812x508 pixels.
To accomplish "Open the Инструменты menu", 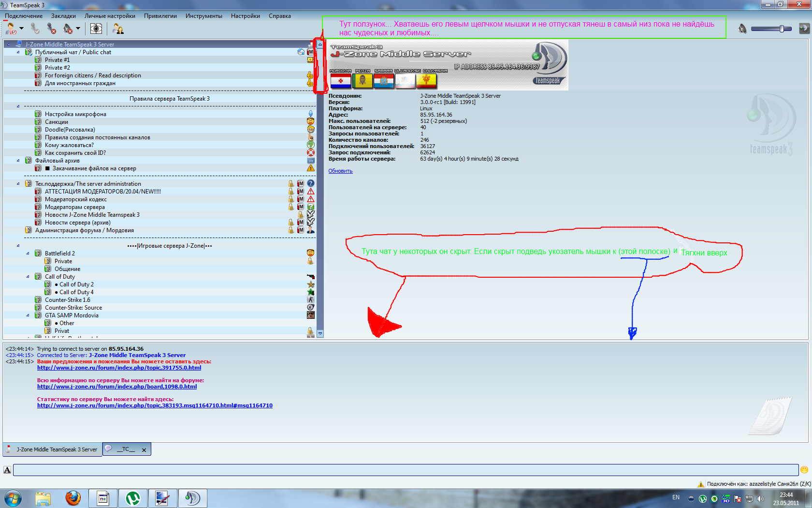I will point(204,16).
